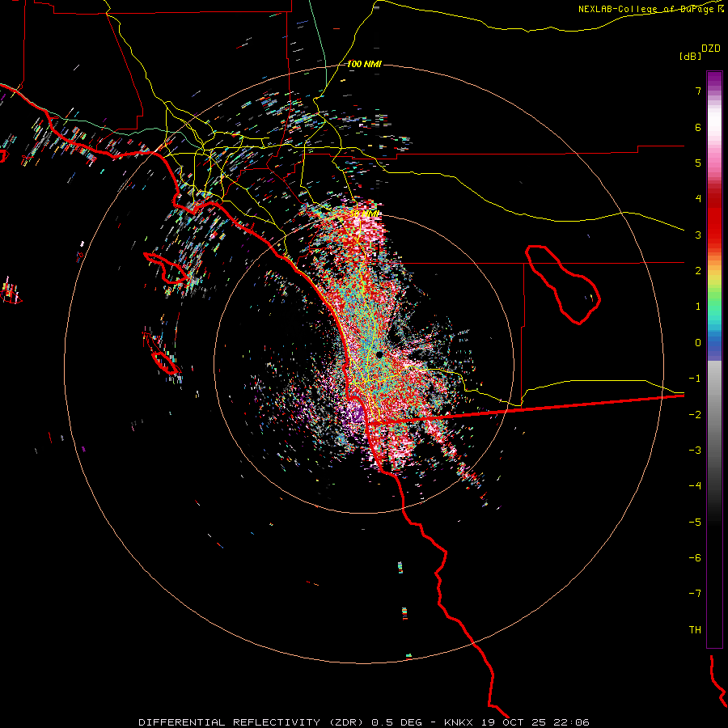Click the KNKX station identifier

pos(459,722)
